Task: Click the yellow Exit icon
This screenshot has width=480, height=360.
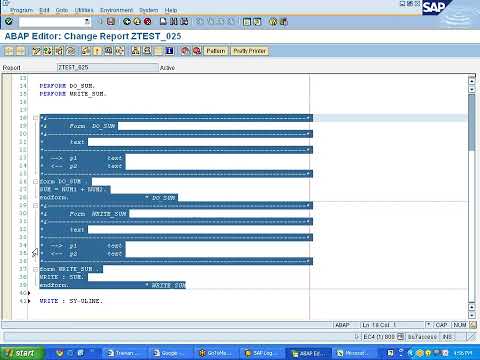Action: coord(137,22)
